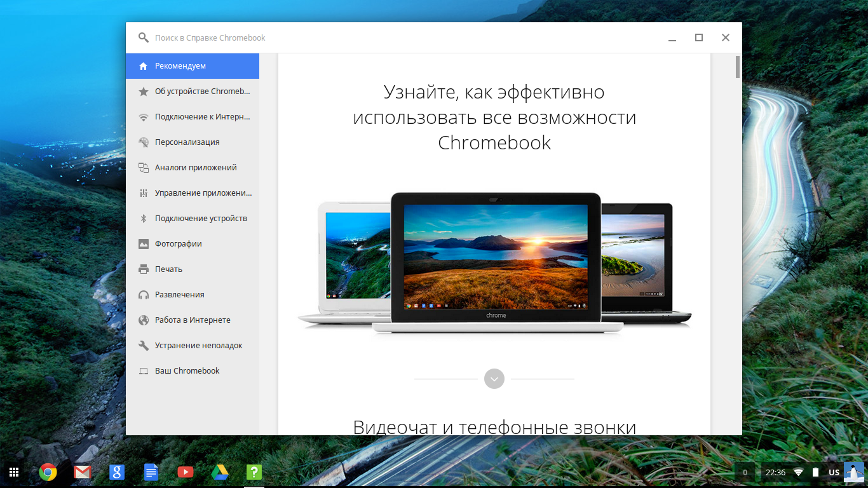Open Gmail from the shelf
The image size is (868, 488).
[x=82, y=472]
